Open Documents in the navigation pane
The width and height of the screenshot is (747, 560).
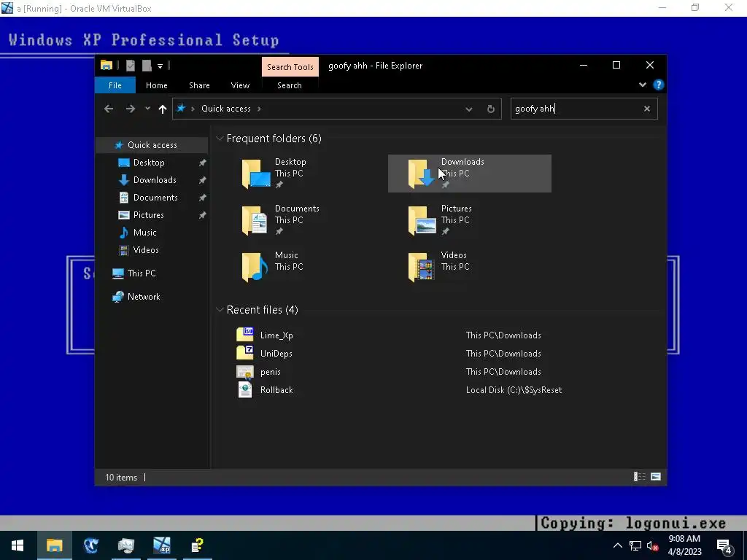[155, 197]
